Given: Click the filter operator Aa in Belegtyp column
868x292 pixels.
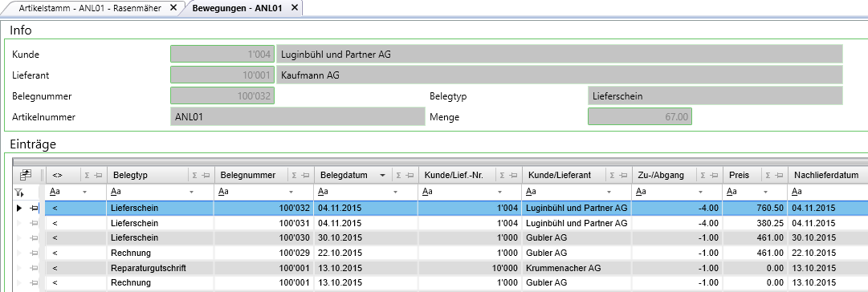Looking at the screenshot, I should 116,192.
